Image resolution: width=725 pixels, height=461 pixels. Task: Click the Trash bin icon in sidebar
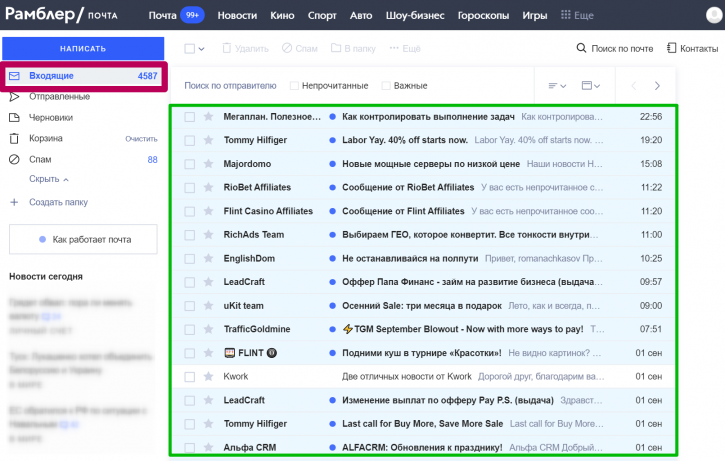14,138
